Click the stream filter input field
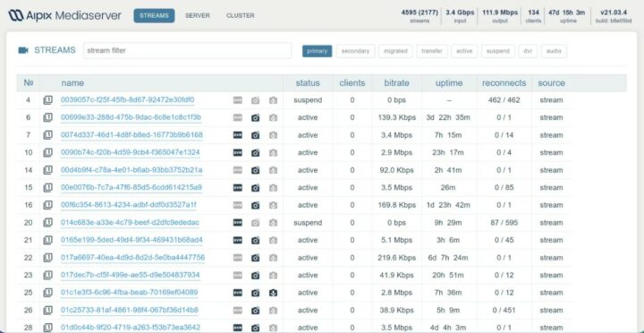Viewport: 644px width, 333px height. (187, 50)
